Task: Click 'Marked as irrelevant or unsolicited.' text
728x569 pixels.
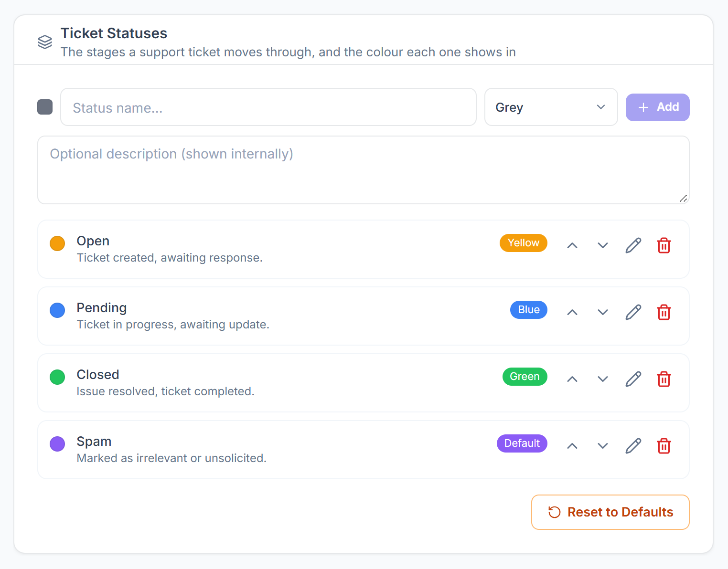Action: coord(171,458)
